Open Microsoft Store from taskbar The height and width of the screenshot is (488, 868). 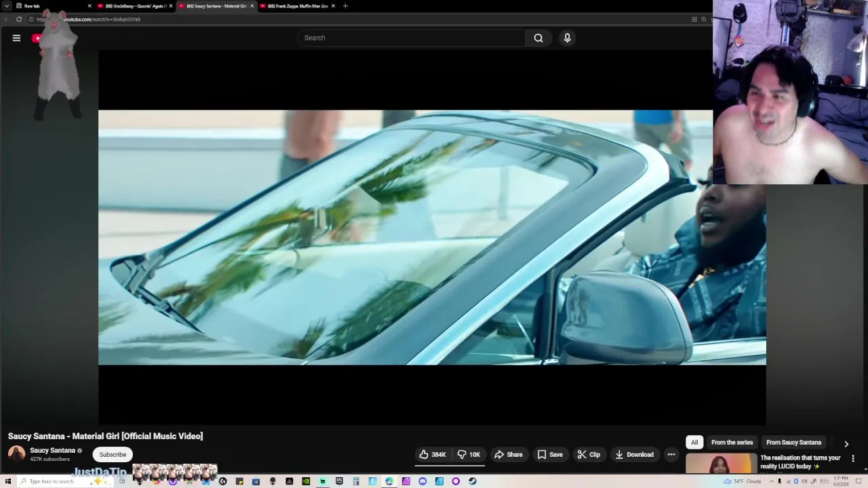(x=256, y=481)
